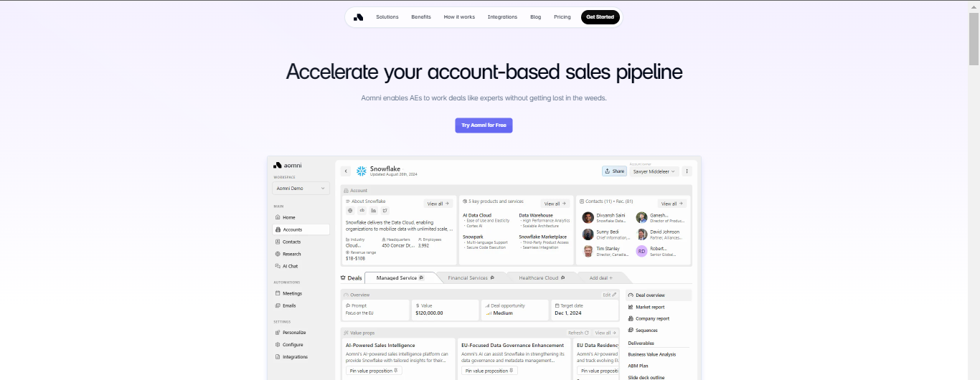Open the three-dot more options menu
Image resolution: width=980 pixels, height=380 pixels.
pyautogui.click(x=687, y=171)
